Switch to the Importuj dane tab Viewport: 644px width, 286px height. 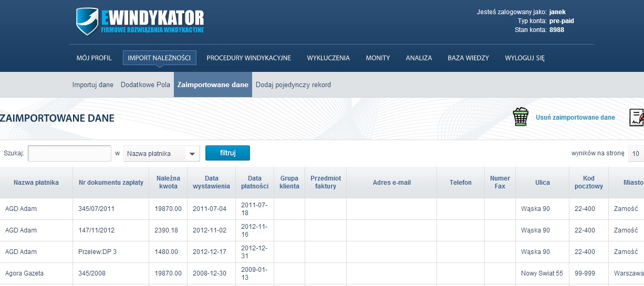point(93,85)
